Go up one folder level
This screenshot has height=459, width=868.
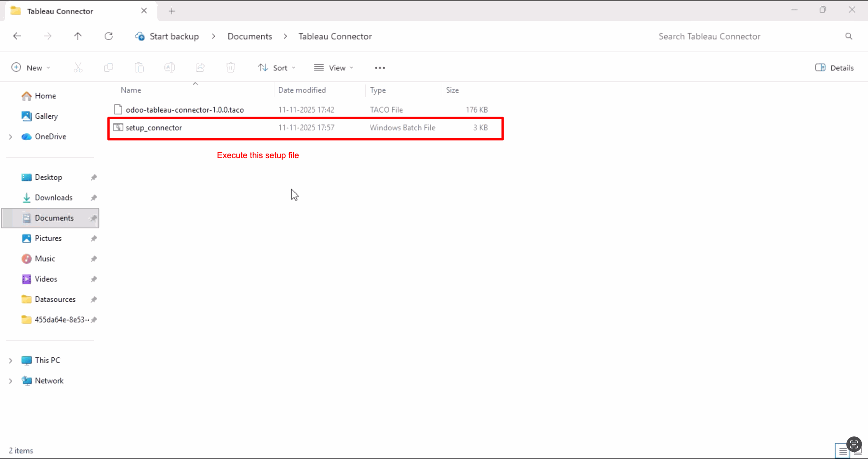coord(78,36)
